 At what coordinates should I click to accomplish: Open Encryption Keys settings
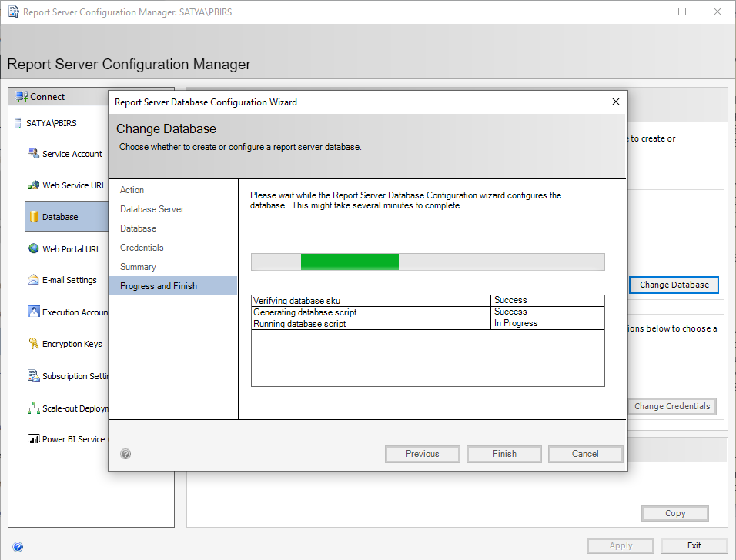(x=34, y=343)
